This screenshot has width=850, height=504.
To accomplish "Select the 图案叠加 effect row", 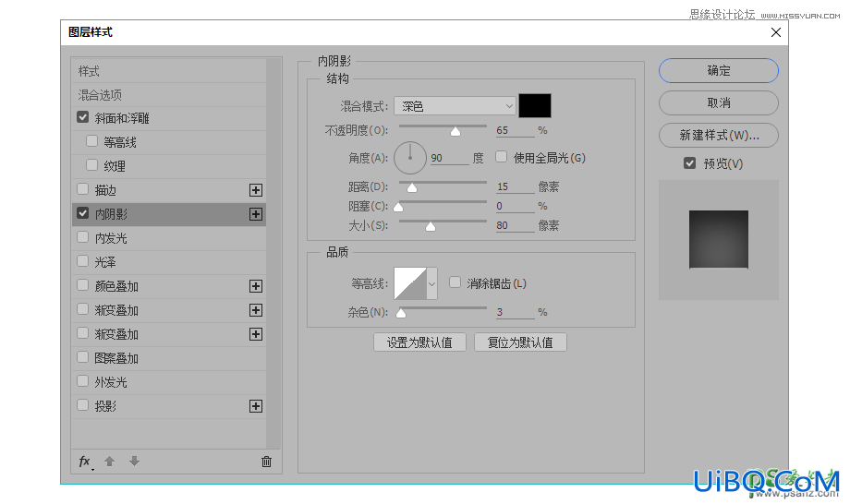I will (x=168, y=358).
